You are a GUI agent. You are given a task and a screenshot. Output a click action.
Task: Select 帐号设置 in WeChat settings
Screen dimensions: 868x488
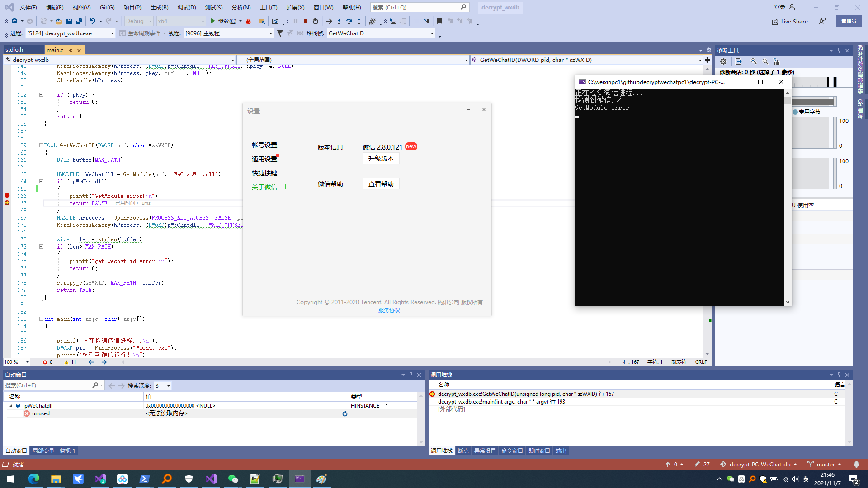[264, 145]
